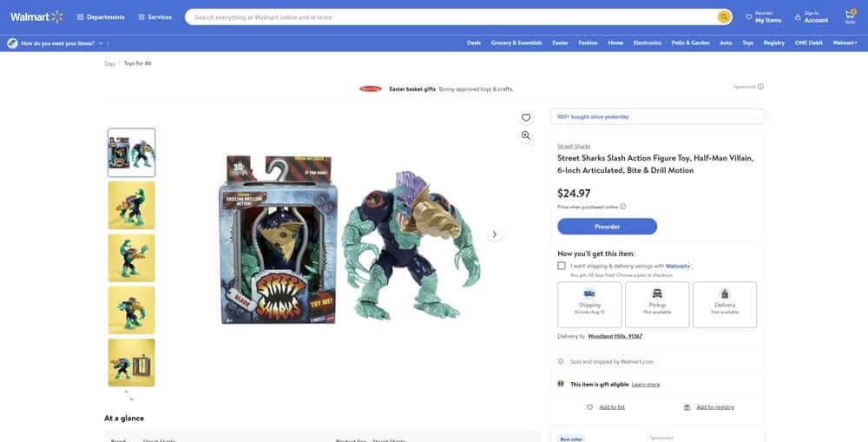Click the zoom magnifier icon on the image

point(526,135)
